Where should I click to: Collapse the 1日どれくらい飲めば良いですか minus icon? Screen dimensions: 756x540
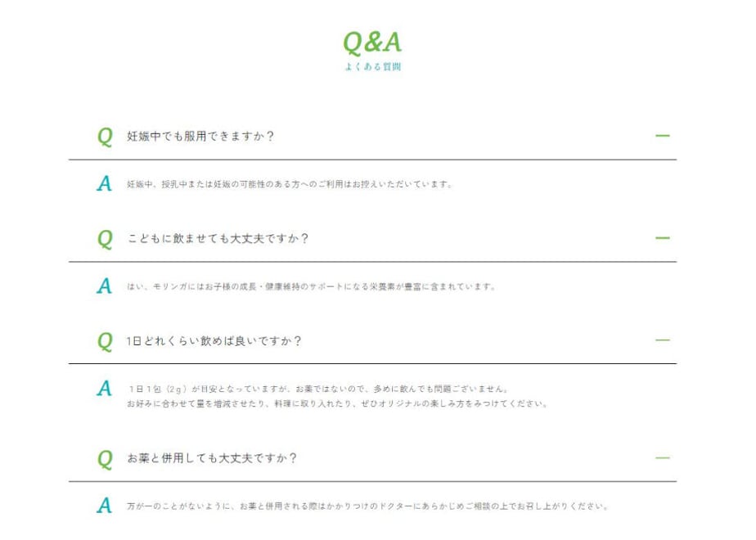pos(663,340)
